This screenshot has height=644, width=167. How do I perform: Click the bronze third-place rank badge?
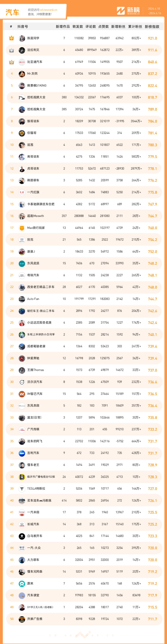tap(11, 62)
